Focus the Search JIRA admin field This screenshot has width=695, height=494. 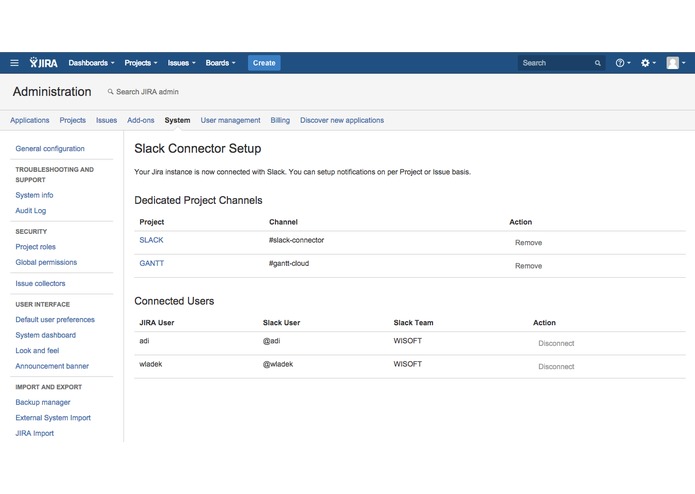coord(147,92)
